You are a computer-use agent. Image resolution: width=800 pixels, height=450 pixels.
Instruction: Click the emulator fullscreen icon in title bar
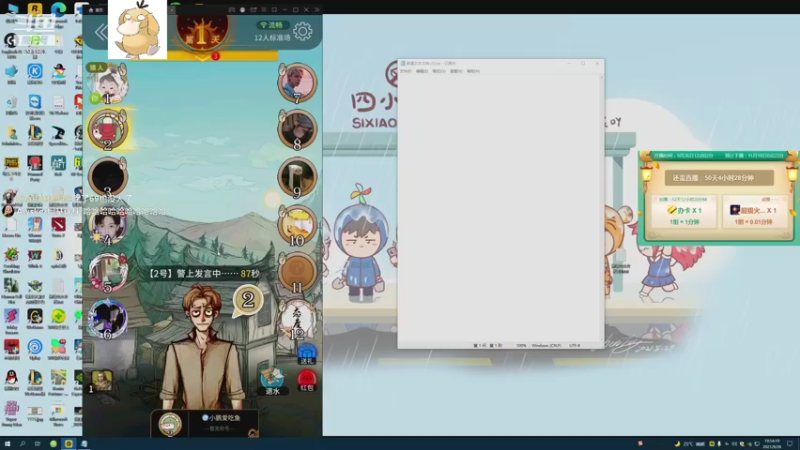[274, 10]
